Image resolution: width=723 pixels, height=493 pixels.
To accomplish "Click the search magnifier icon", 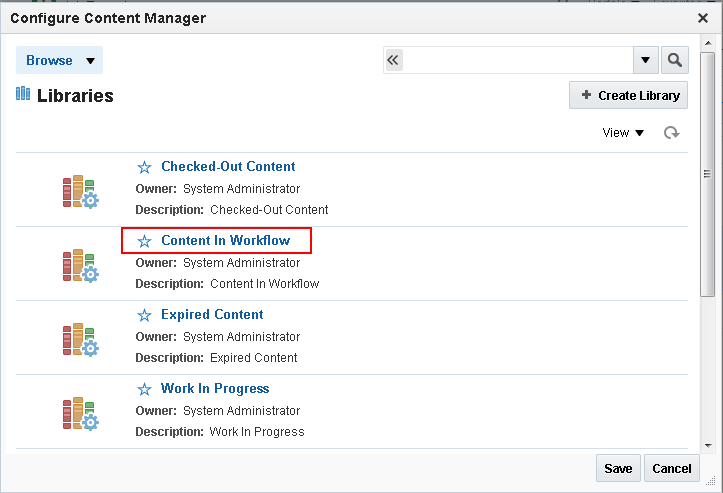I will click(x=675, y=60).
